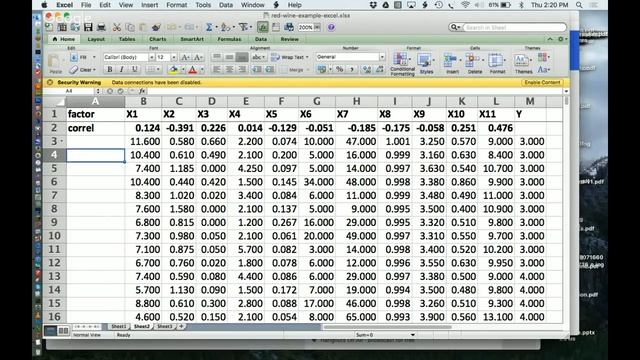Viewport: 640px width, 360px height.
Task: Select column header H
Action: coord(356,101)
